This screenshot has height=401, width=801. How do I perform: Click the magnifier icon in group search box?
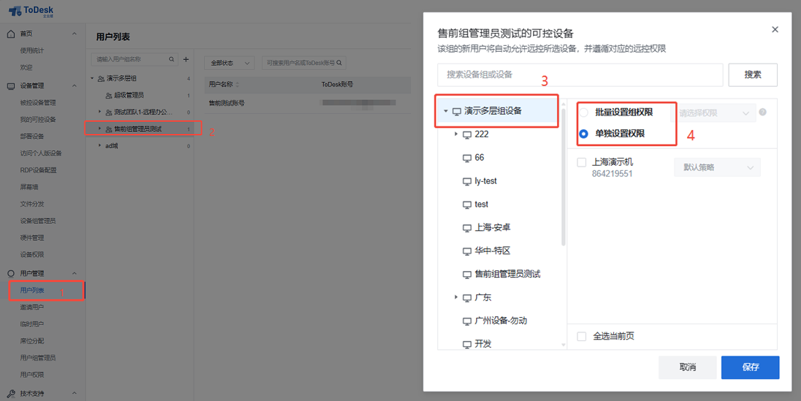[172, 59]
